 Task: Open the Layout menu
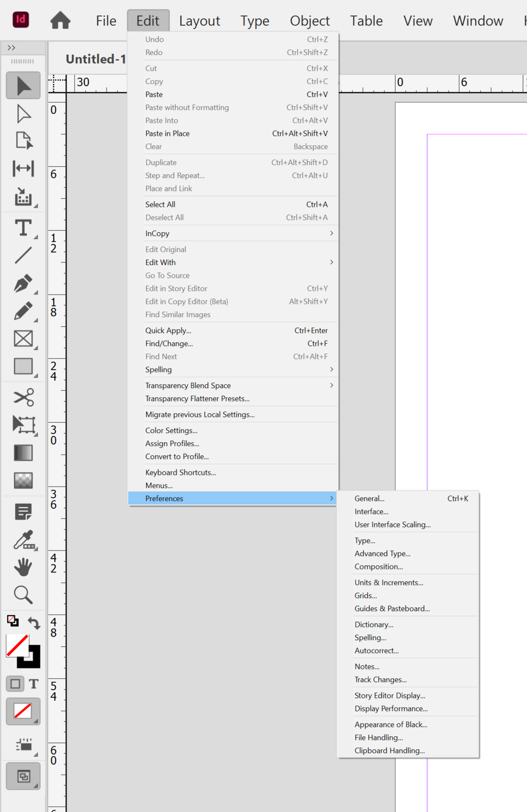pos(200,21)
